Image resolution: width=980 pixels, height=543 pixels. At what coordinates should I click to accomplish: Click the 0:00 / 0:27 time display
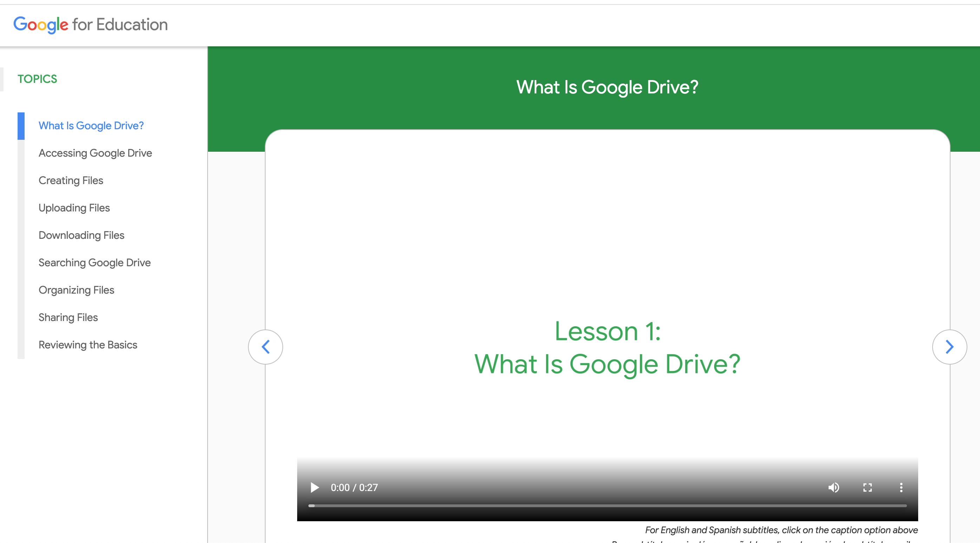[x=354, y=488]
